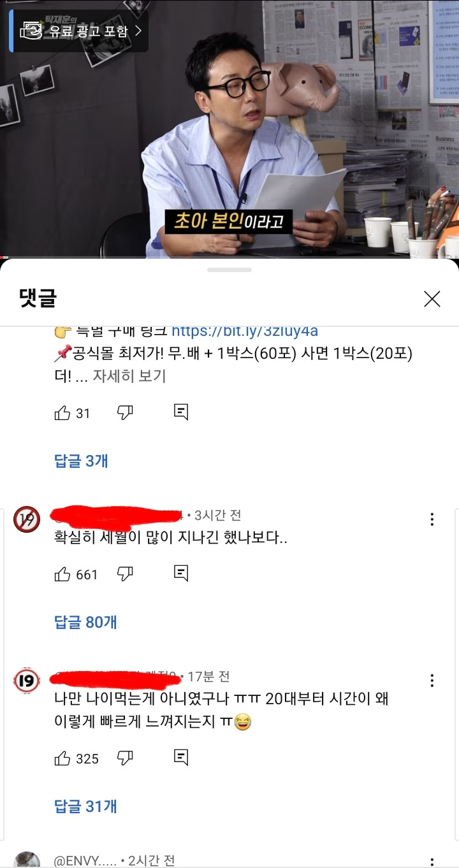The image size is (459, 868).
Task: Open options menu for the 3시간 전 comment
Action: pyautogui.click(x=432, y=519)
